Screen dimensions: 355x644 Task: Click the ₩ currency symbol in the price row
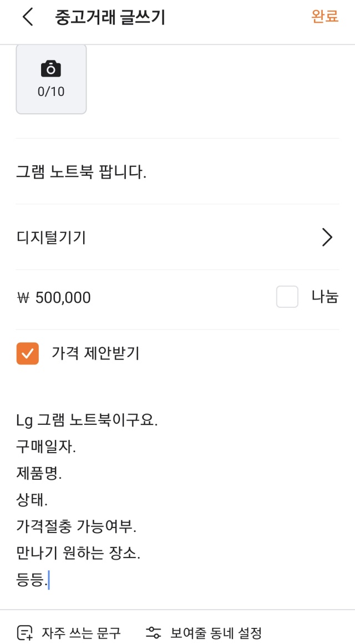tap(23, 297)
